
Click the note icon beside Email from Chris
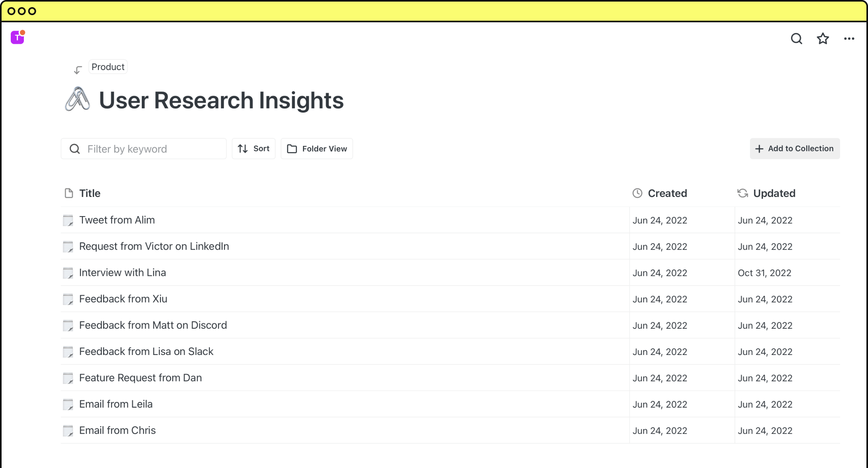click(68, 430)
